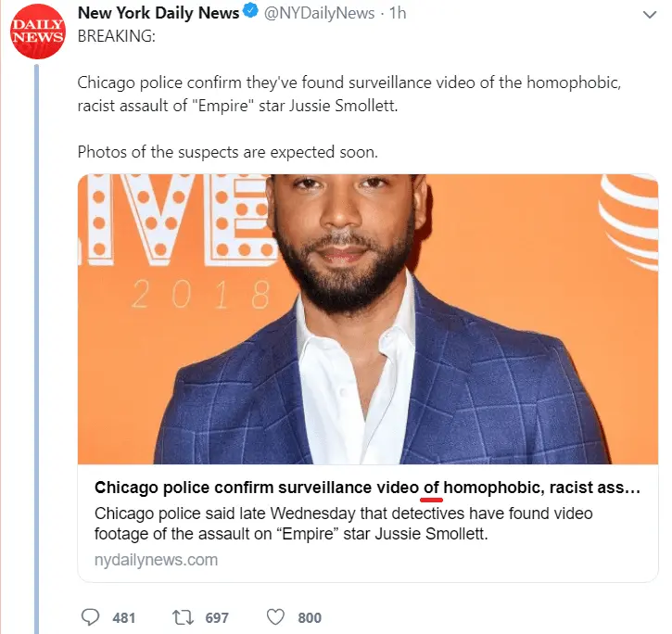Click the article card description text
This screenshot has height=634, width=672.
[343, 524]
